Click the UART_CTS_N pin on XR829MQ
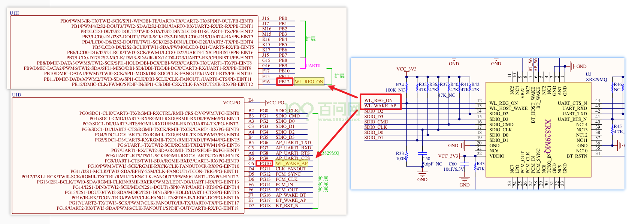The width and height of the screenshot is (644, 224). (572, 103)
